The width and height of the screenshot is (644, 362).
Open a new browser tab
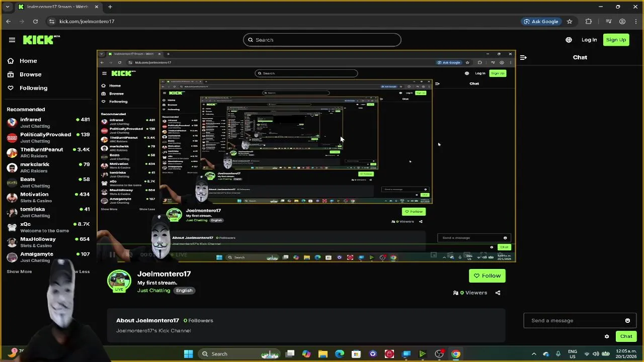[x=110, y=7]
